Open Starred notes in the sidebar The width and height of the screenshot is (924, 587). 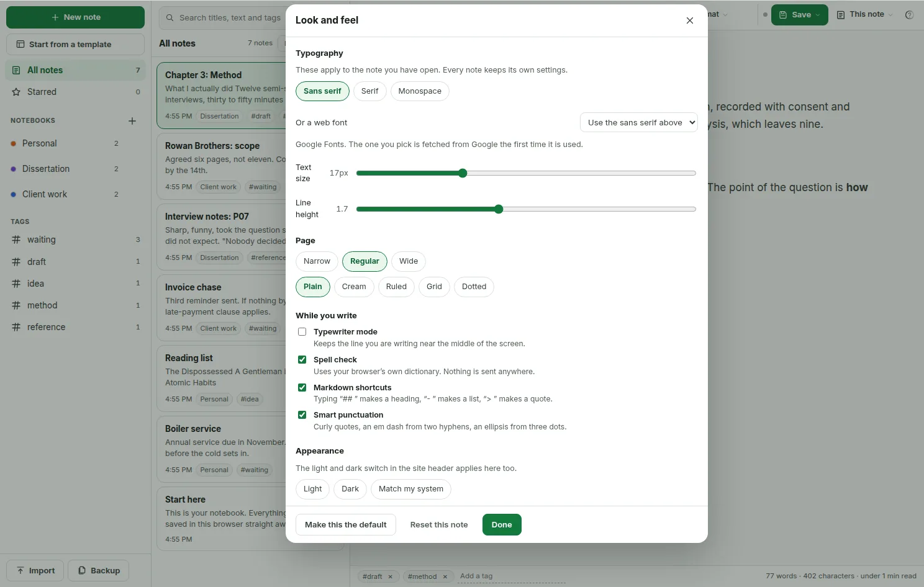coord(76,92)
